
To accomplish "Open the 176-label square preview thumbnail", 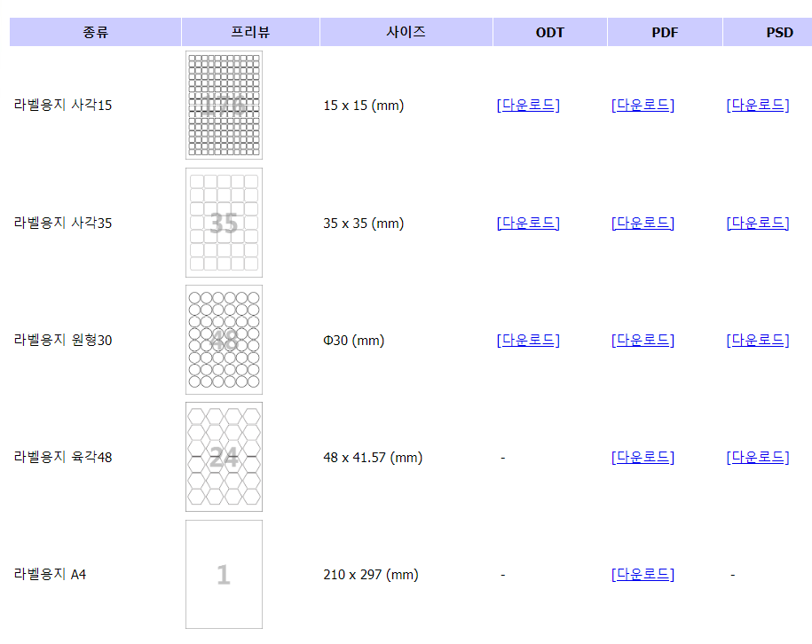I will (x=224, y=105).
